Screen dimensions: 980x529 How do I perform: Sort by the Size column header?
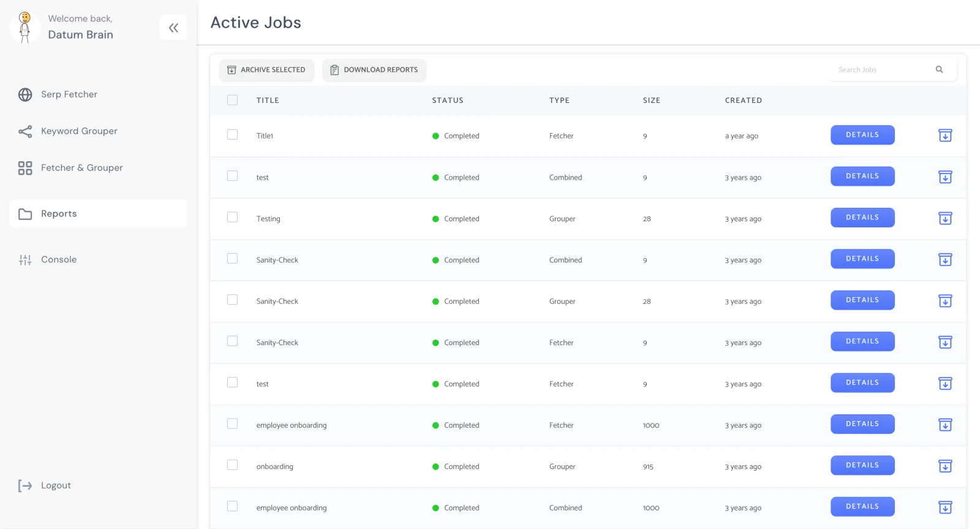click(x=652, y=101)
